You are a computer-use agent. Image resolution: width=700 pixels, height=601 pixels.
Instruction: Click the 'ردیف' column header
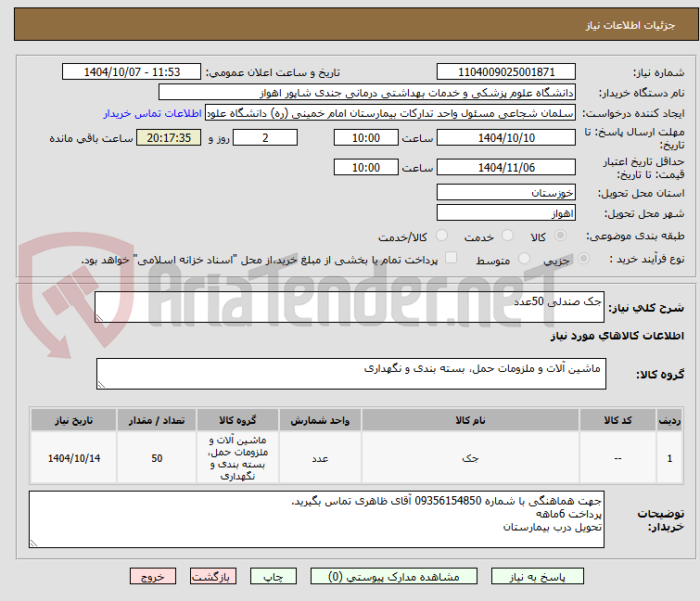[669, 420]
